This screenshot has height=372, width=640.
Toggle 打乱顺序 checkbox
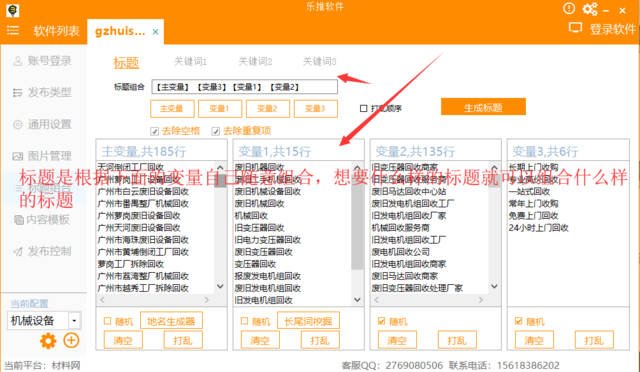[363, 108]
